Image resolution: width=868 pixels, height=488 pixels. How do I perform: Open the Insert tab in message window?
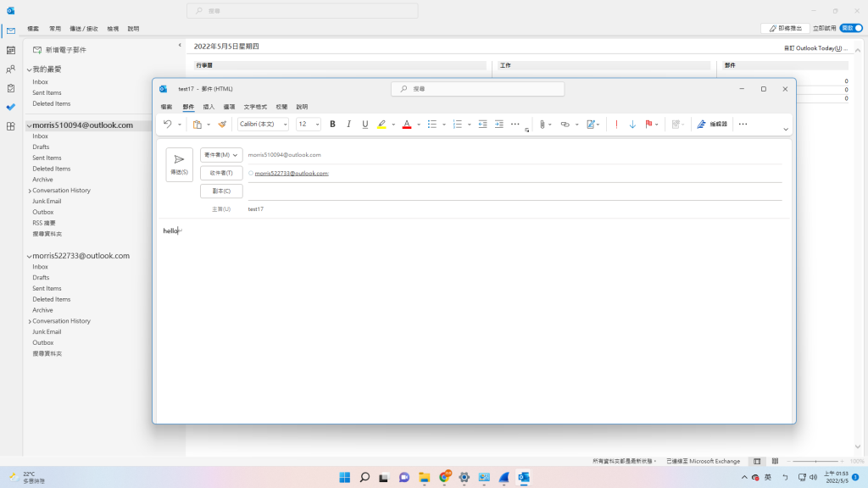(x=209, y=107)
